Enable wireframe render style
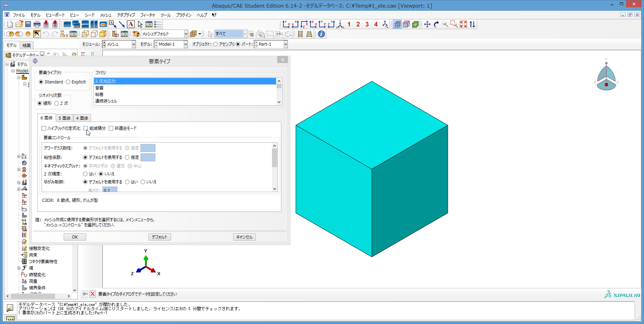Image resolution: width=644 pixels, height=324 pixels. coord(85,34)
